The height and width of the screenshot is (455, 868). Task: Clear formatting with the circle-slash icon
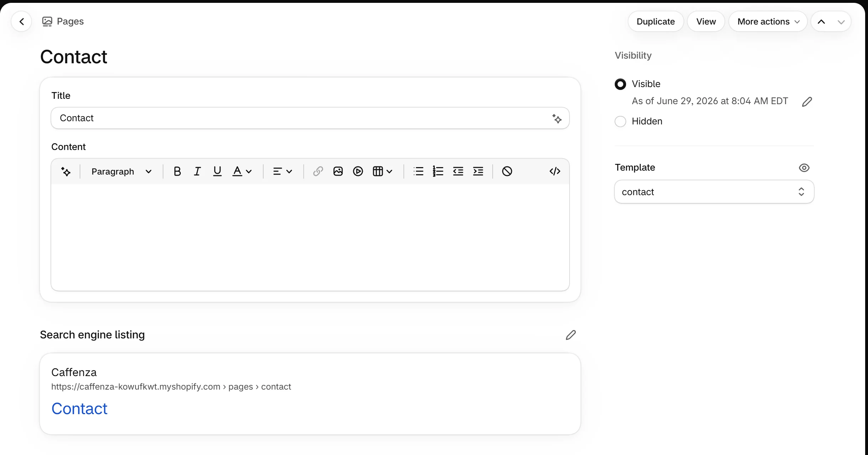507,172
